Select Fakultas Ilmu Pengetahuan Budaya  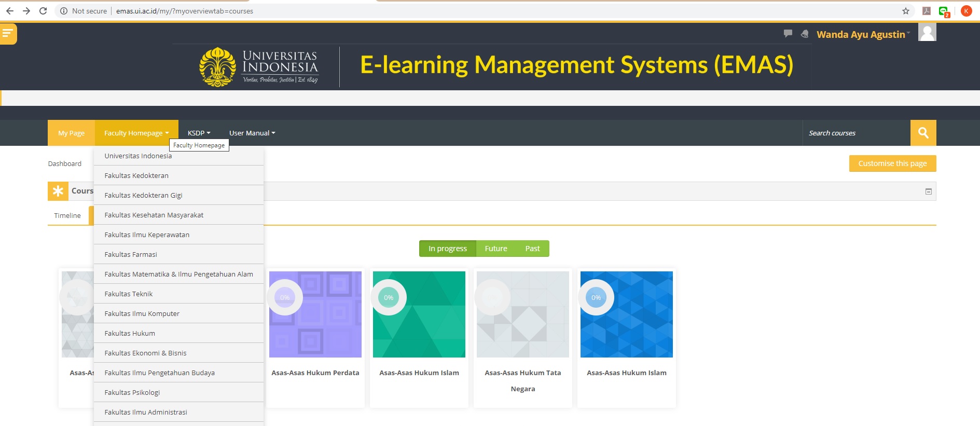coord(179,373)
